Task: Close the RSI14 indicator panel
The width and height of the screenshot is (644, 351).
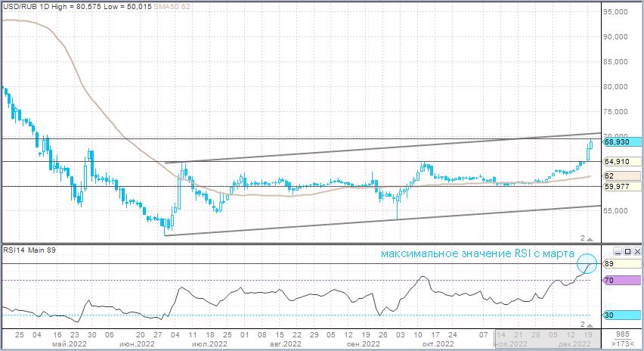Action: (636, 251)
